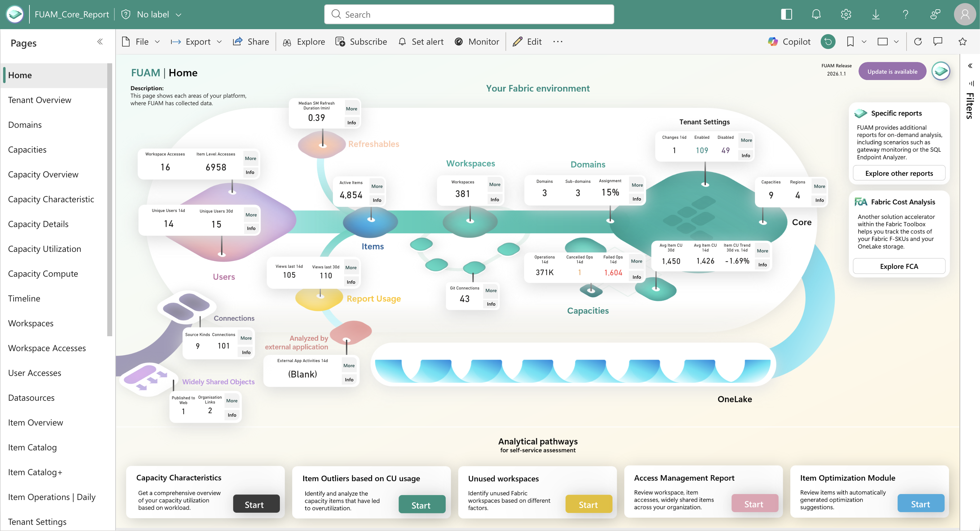
Task: Click the FUAM logo beside update button
Action: pos(940,71)
